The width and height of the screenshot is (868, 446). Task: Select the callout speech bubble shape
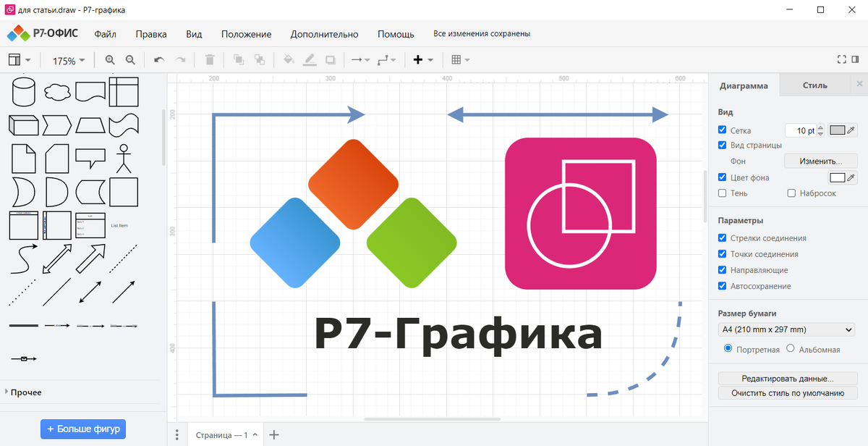91,159
